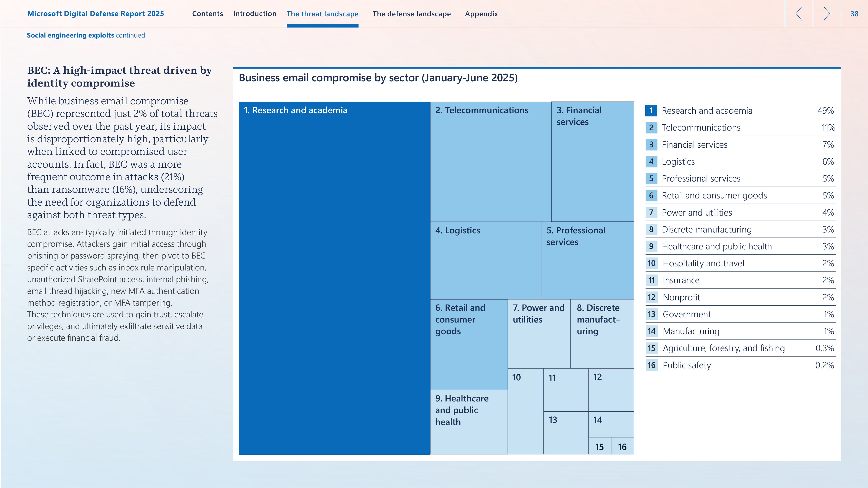Image resolution: width=868 pixels, height=488 pixels.
Task: Open the Appendix tab
Action: click(x=481, y=14)
